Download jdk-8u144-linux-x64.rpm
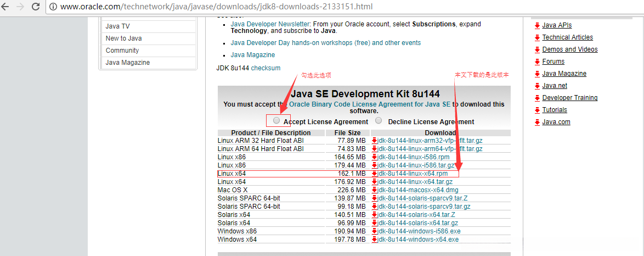 tap(413, 174)
